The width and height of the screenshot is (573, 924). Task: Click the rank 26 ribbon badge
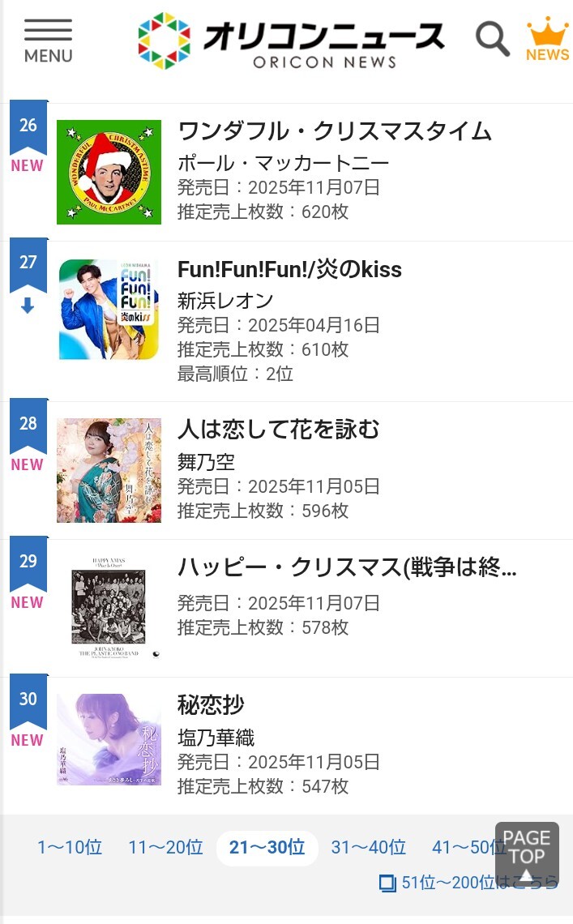(x=28, y=126)
